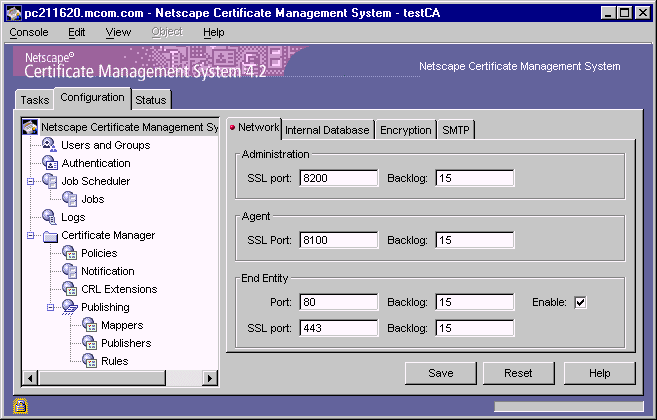Screen dimensions: 657x420
Task: Select the Policies tree label
Action: pos(99,253)
